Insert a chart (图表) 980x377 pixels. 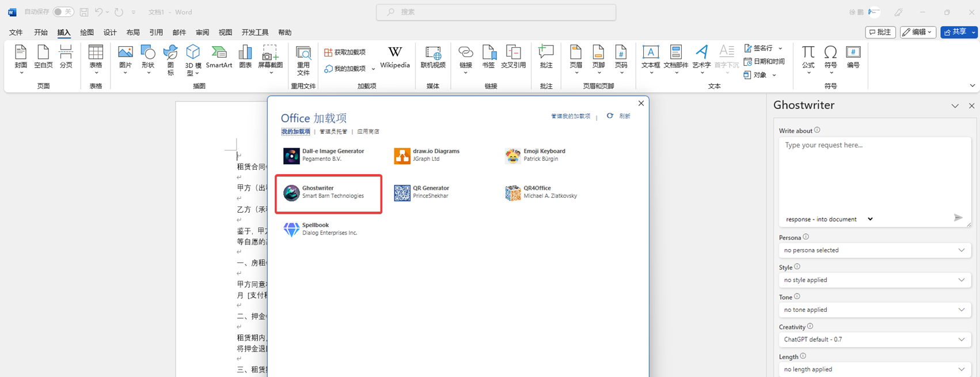point(245,57)
